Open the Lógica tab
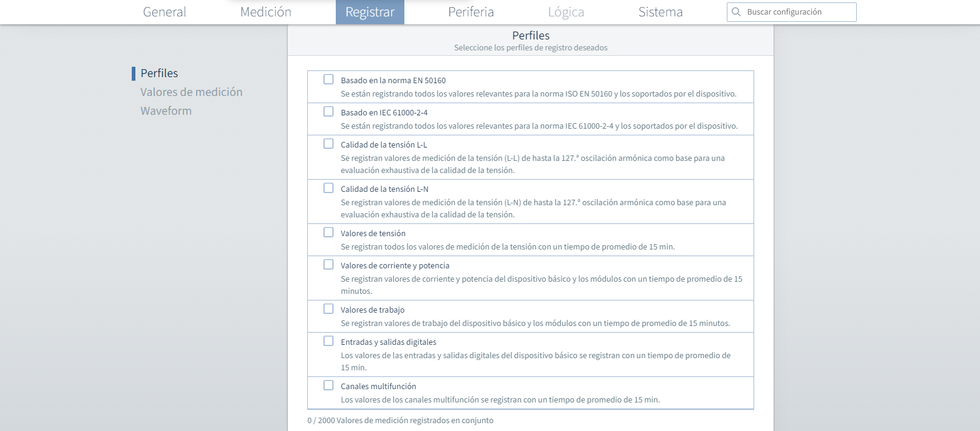Viewport: 980px width, 431px height. coord(566,12)
